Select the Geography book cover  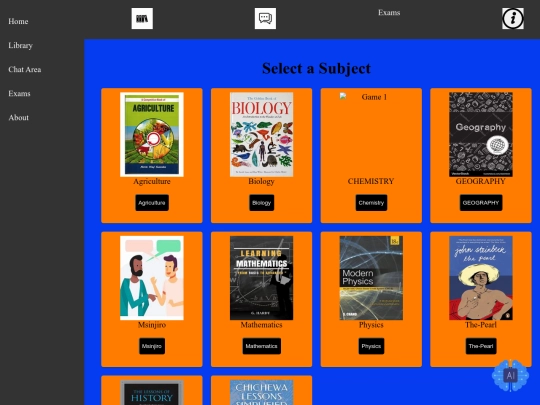click(x=481, y=134)
